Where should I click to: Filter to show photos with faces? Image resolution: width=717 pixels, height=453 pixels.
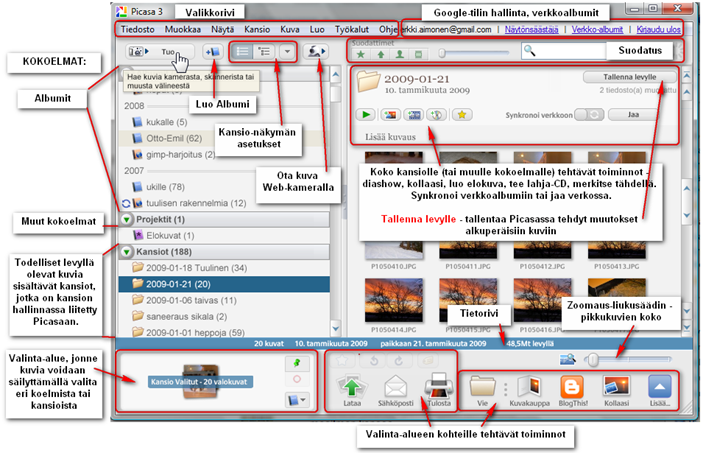tap(400, 54)
